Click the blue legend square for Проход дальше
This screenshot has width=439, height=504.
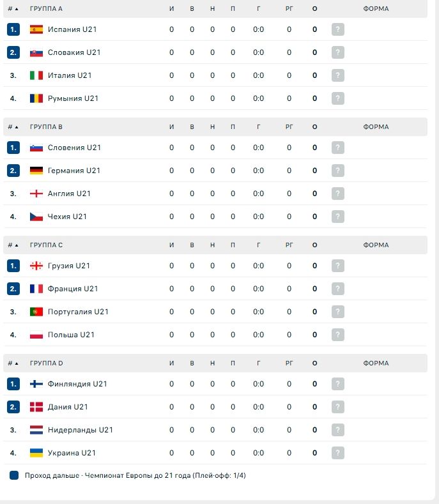(x=14, y=475)
